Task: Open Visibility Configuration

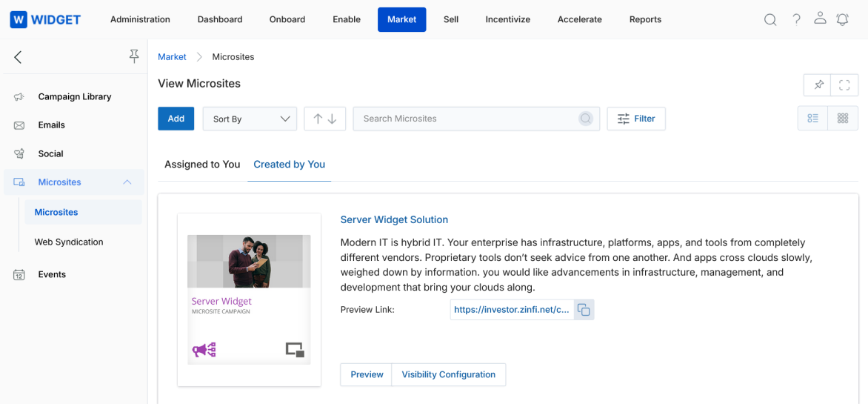Action: tap(448, 374)
